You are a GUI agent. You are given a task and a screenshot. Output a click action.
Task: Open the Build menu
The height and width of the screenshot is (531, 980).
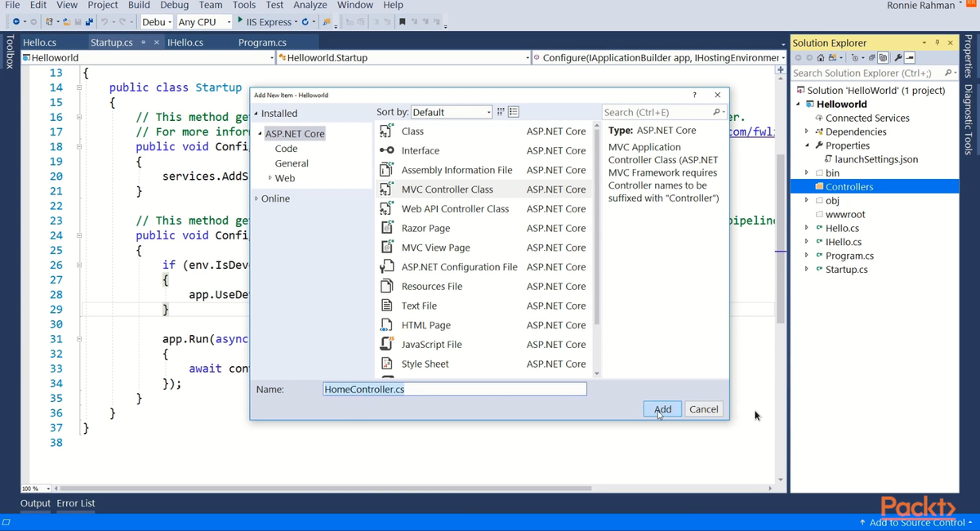139,5
